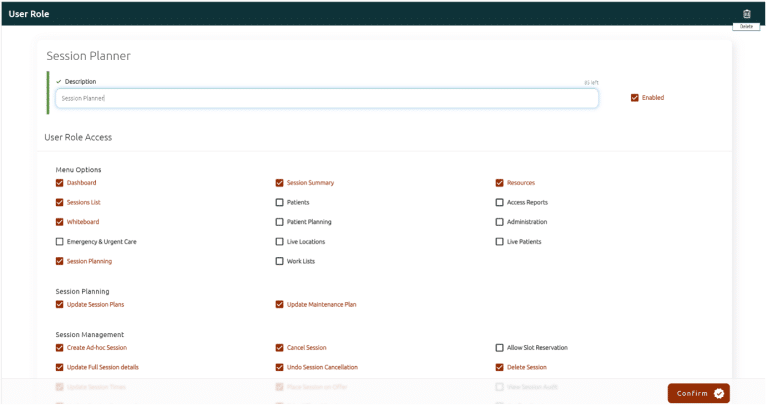Image resolution: width=768 pixels, height=407 pixels.
Task: Check the Patient Planning checkbox
Action: (x=280, y=222)
